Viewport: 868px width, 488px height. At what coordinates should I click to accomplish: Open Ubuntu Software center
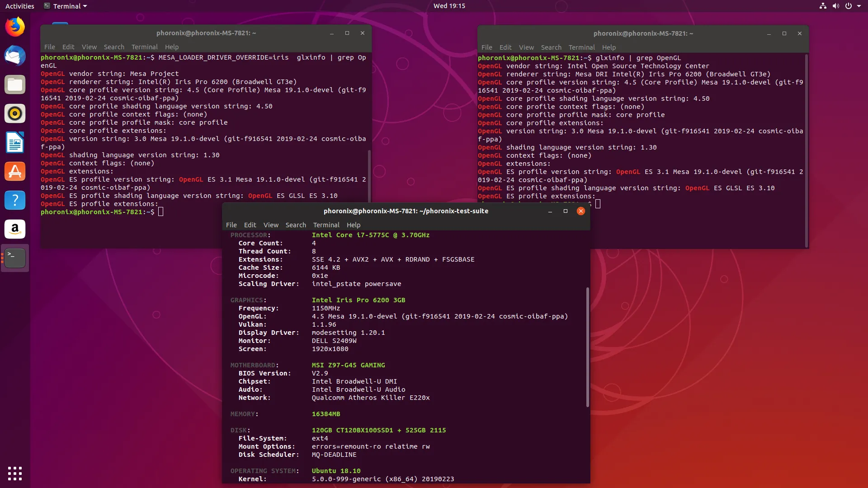pyautogui.click(x=15, y=171)
